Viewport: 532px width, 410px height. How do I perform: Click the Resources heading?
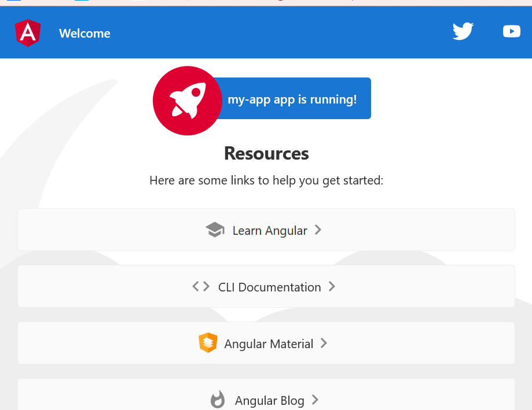[266, 153]
